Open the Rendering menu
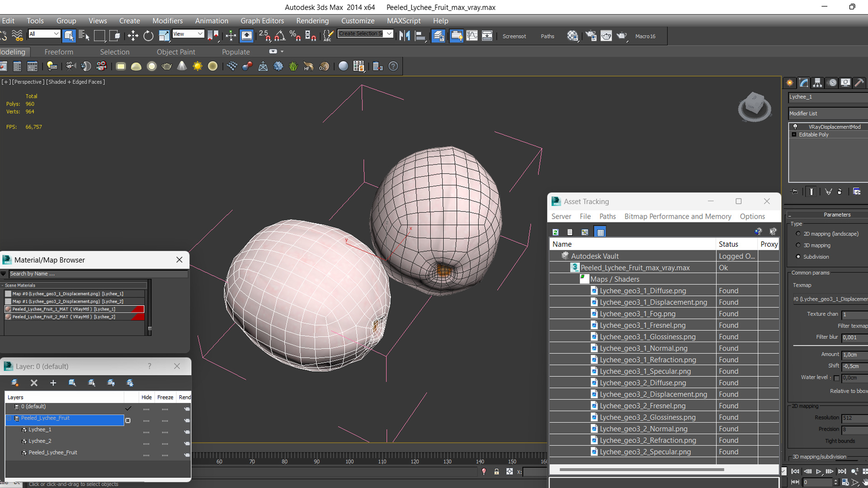This screenshot has height=488, width=868. 312,21
